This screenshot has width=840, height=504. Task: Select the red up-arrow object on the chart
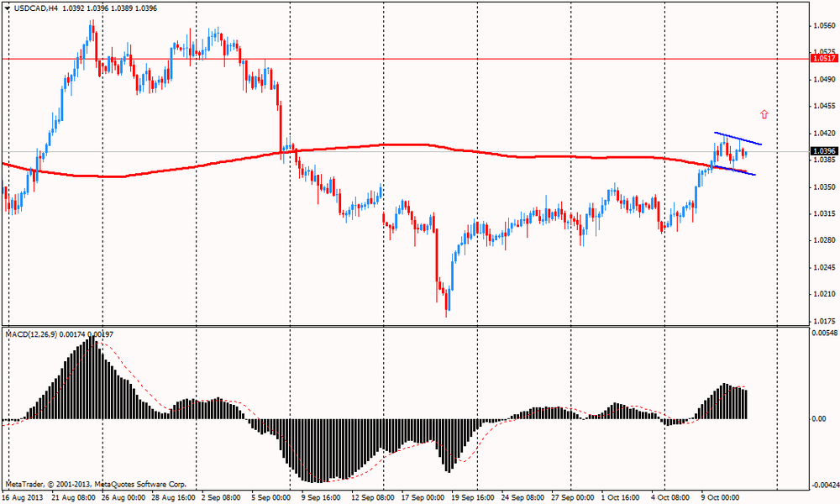point(764,114)
